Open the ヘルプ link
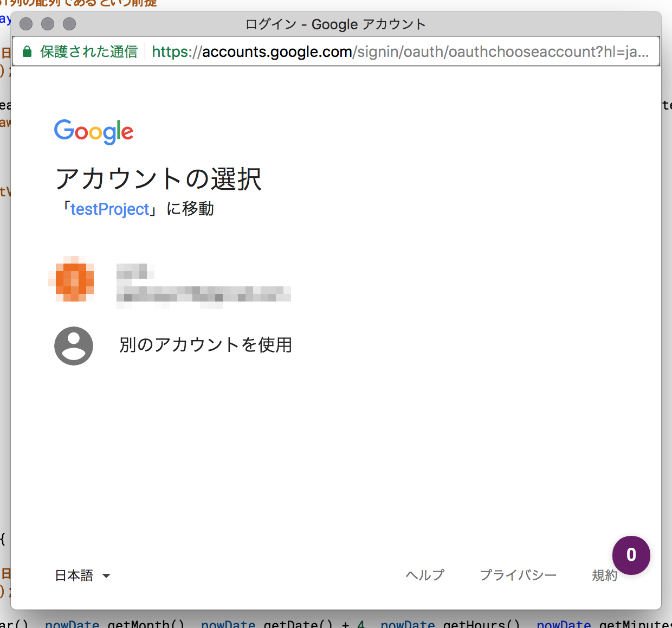Viewport: 672px width, 628px height. (425, 575)
